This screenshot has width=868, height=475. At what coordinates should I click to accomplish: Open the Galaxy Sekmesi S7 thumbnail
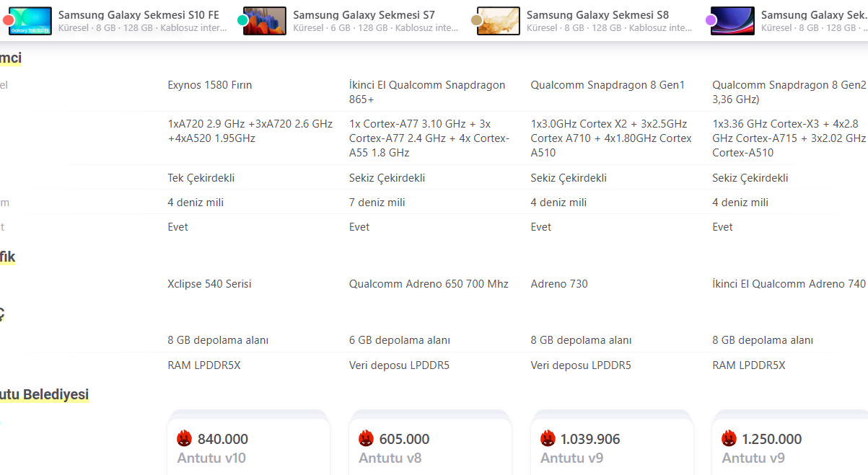(265, 21)
